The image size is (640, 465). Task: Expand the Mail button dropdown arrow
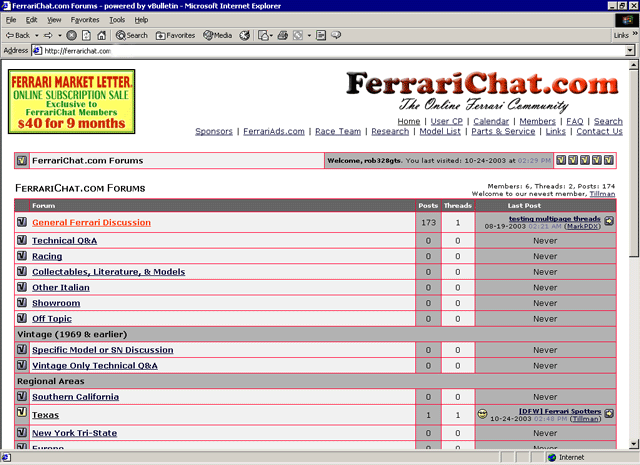(x=271, y=36)
